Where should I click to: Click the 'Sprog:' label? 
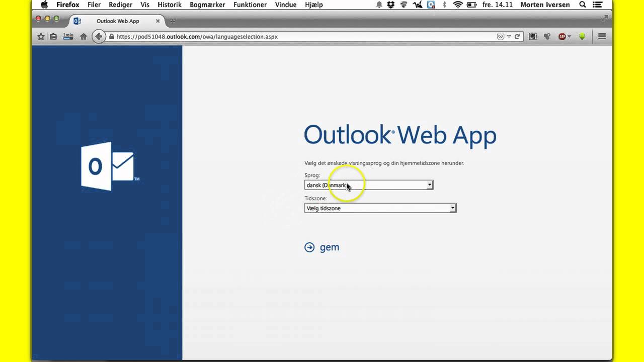tap(312, 175)
